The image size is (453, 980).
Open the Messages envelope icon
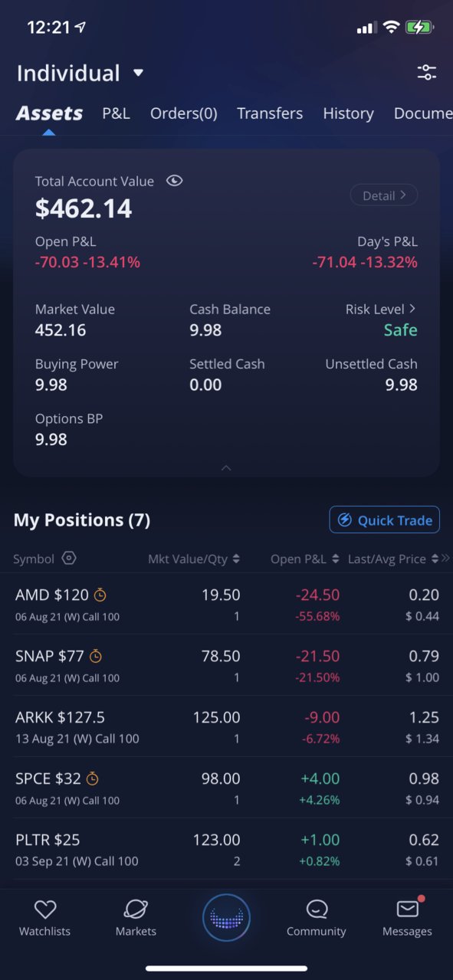point(408,909)
